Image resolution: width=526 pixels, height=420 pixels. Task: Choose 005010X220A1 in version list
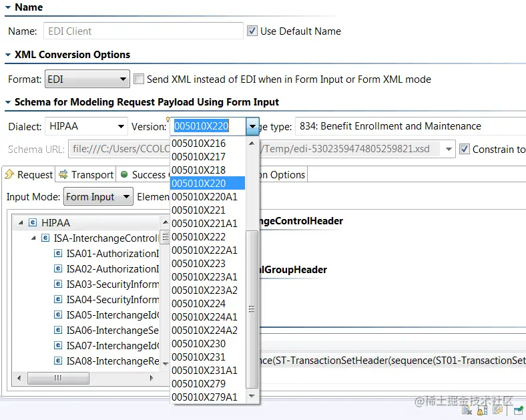[x=208, y=196]
